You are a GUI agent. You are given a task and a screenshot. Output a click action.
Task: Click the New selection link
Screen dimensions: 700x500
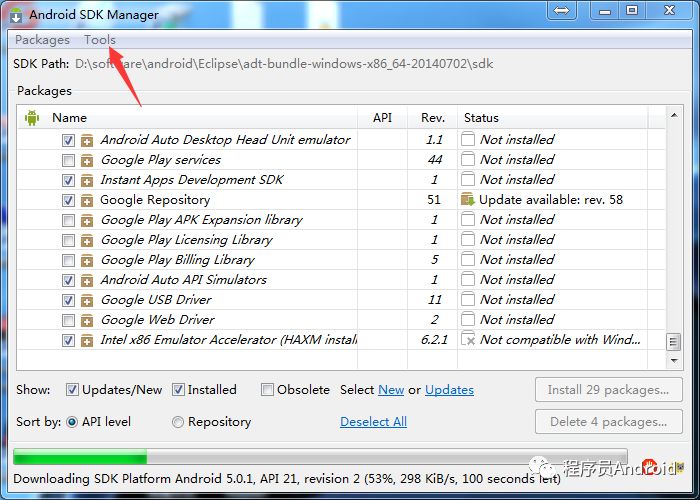click(391, 390)
